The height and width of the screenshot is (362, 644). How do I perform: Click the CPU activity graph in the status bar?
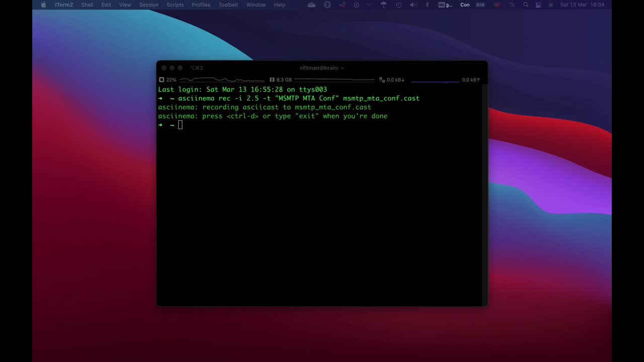pos(221,79)
